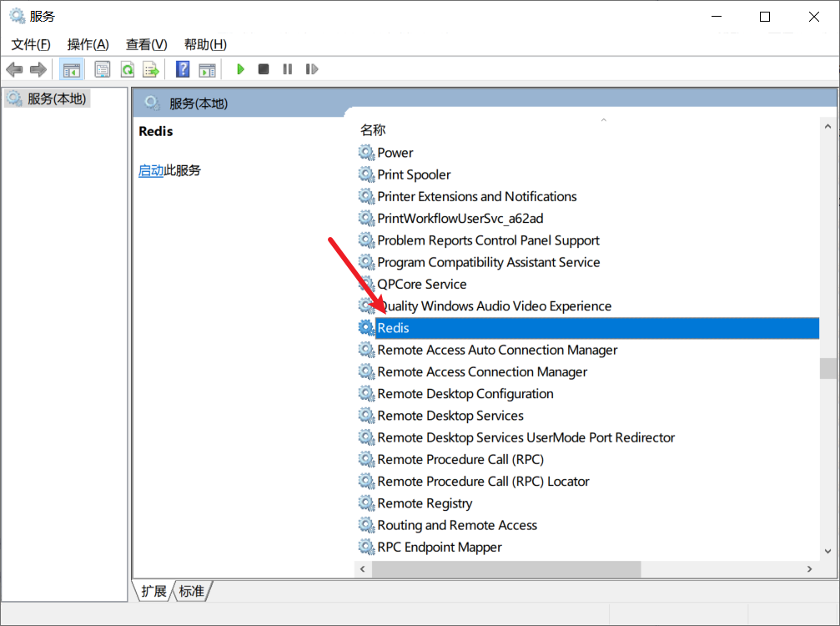This screenshot has width=840, height=626.
Task: Click the Restart service icon
Action: [x=311, y=68]
